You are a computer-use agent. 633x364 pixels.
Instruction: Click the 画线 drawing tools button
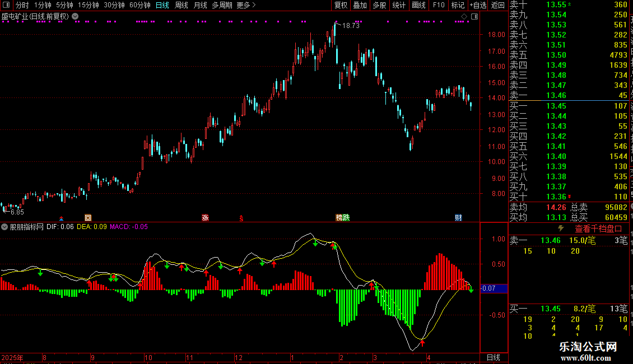(418, 5)
